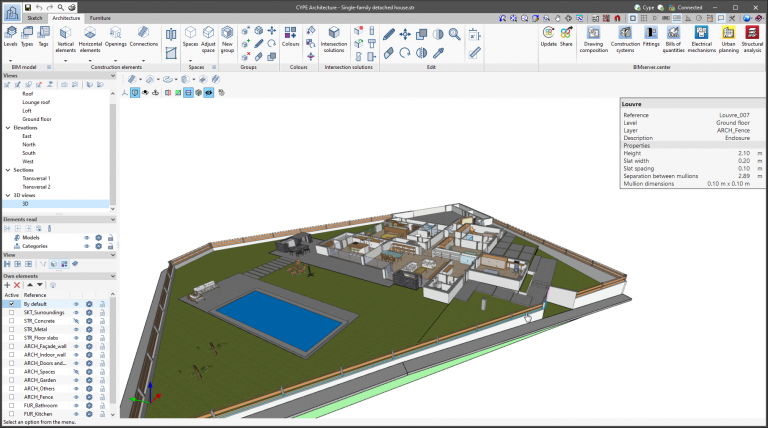Switch to the Sketch tab
This screenshot has height=428, width=768.
pyautogui.click(x=35, y=18)
